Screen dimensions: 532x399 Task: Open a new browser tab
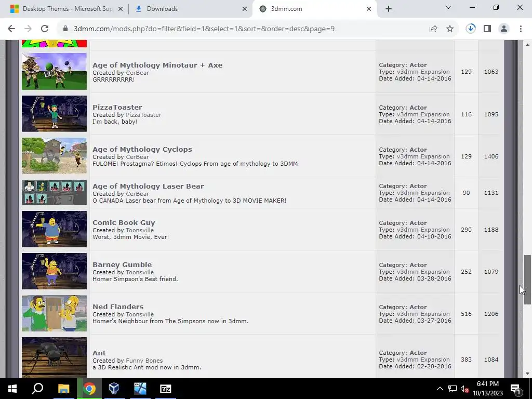tap(389, 9)
